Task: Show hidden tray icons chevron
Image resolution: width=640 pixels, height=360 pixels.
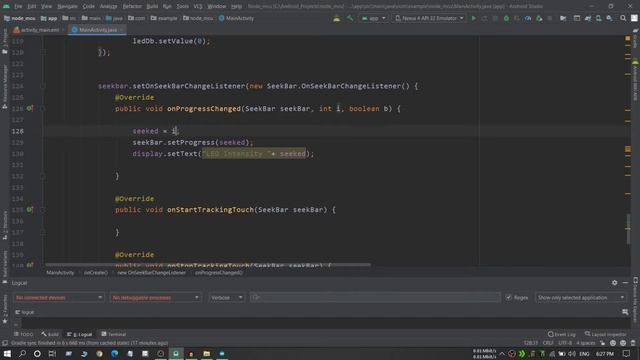Action: pyautogui.click(x=502, y=353)
